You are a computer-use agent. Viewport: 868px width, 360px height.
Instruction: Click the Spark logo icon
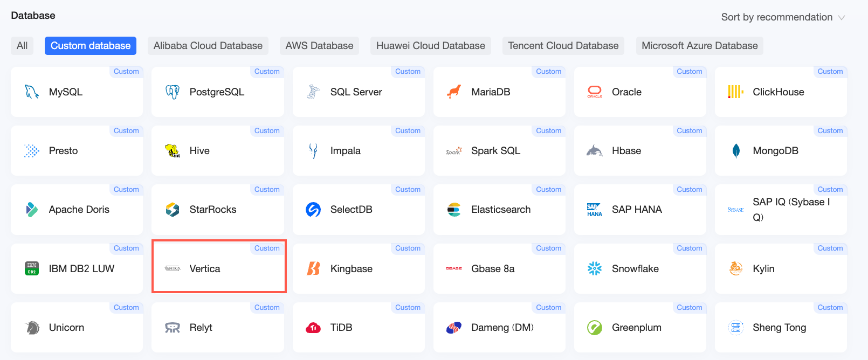(x=454, y=151)
